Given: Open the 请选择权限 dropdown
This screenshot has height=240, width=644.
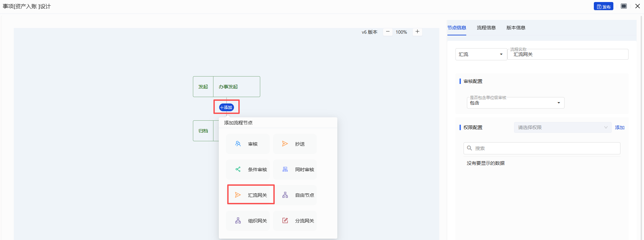Looking at the screenshot, I should [x=562, y=127].
